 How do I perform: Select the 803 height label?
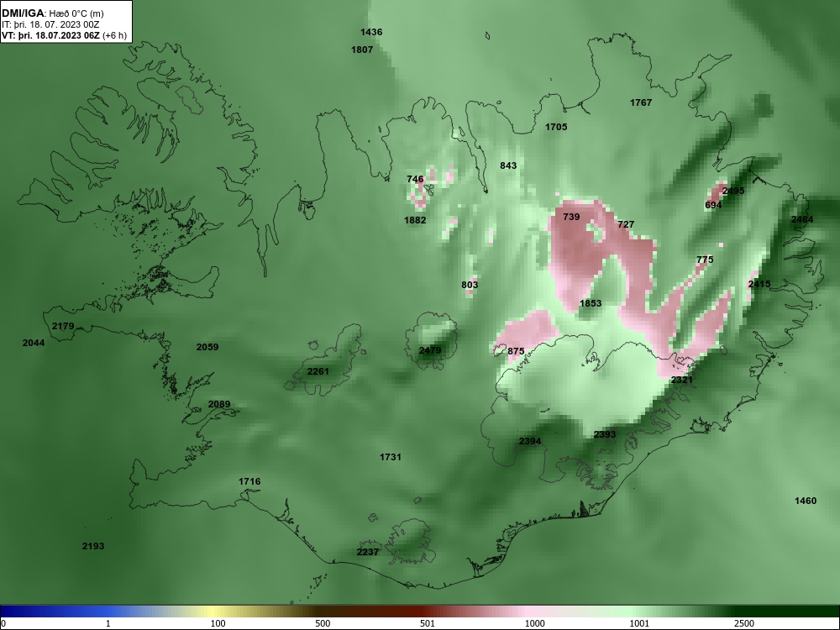coord(470,285)
